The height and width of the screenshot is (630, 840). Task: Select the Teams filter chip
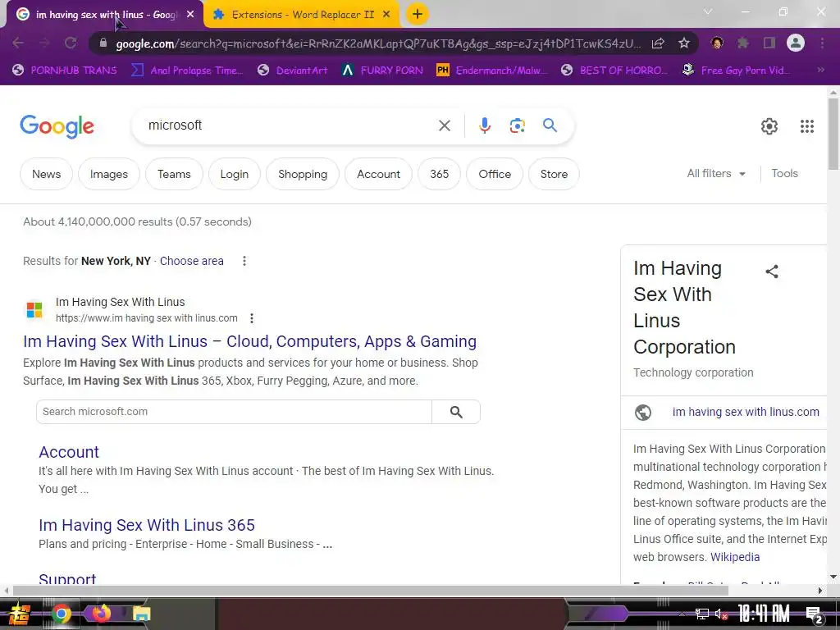[174, 174]
